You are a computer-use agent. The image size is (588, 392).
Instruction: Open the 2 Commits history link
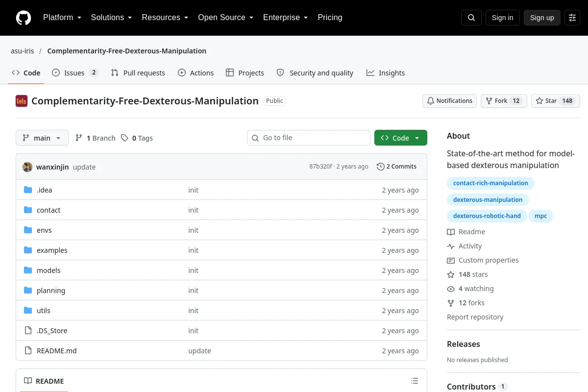tap(397, 167)
